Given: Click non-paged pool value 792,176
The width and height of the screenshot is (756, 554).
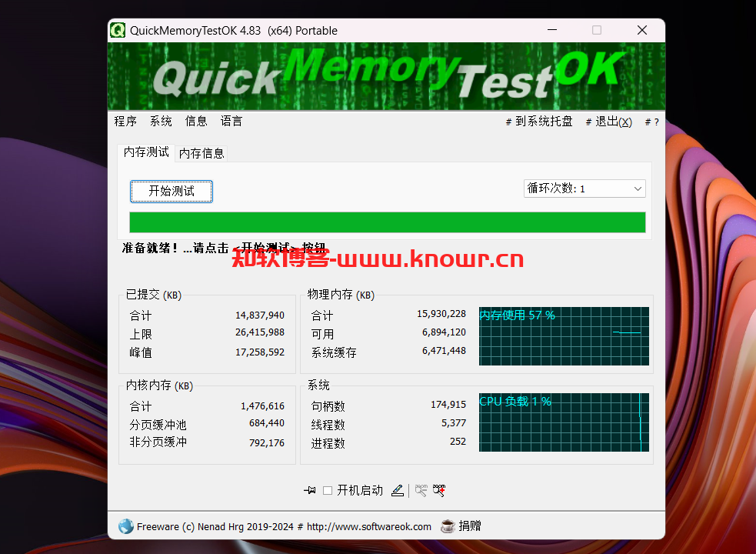Looking at the screenshot, I should click(267, 443).
